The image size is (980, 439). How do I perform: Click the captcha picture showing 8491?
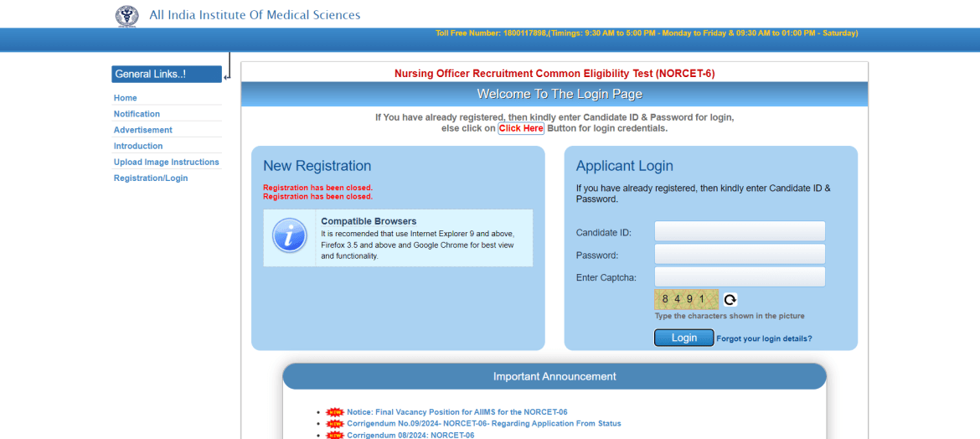(x=686, y=299)
